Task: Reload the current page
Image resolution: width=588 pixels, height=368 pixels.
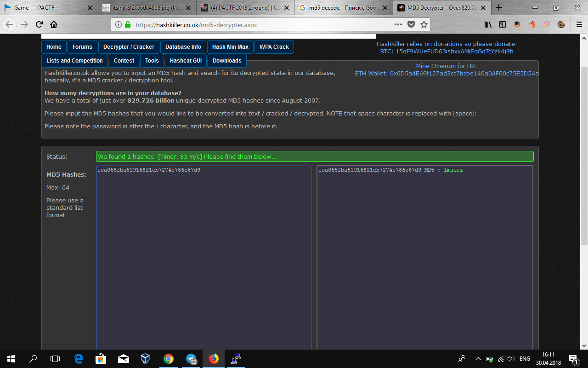Action: pyautogui.click(x=39, y=24)
